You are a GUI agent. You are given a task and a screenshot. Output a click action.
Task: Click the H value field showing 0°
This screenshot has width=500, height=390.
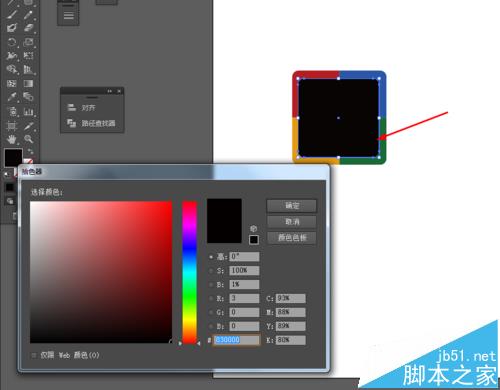[x=244, y=257]
